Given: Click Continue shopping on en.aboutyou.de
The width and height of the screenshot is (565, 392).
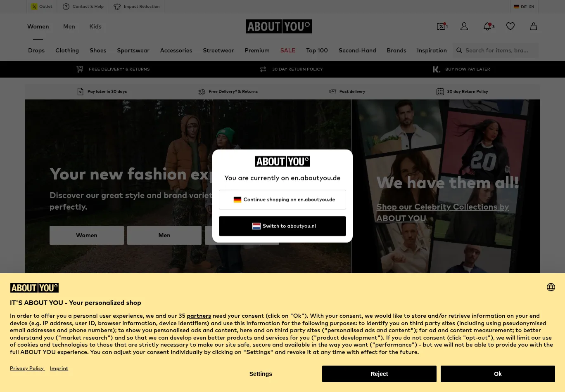Looking at the screenshot, I should [x=282, y=200].
